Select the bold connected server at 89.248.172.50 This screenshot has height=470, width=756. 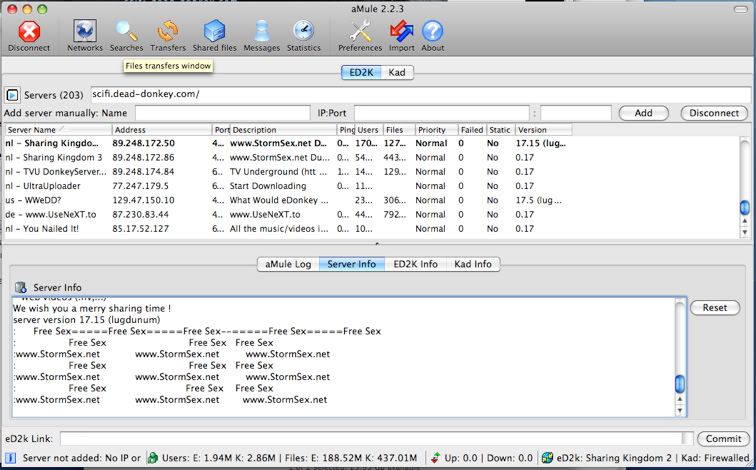coord(371,143)
